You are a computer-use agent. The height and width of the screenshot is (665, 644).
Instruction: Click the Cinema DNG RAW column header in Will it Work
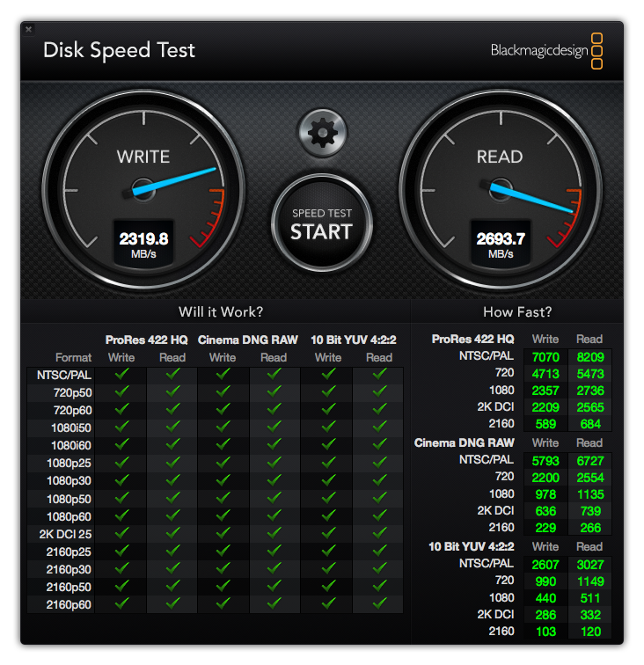pyautogui.click(x=248, y=340)
